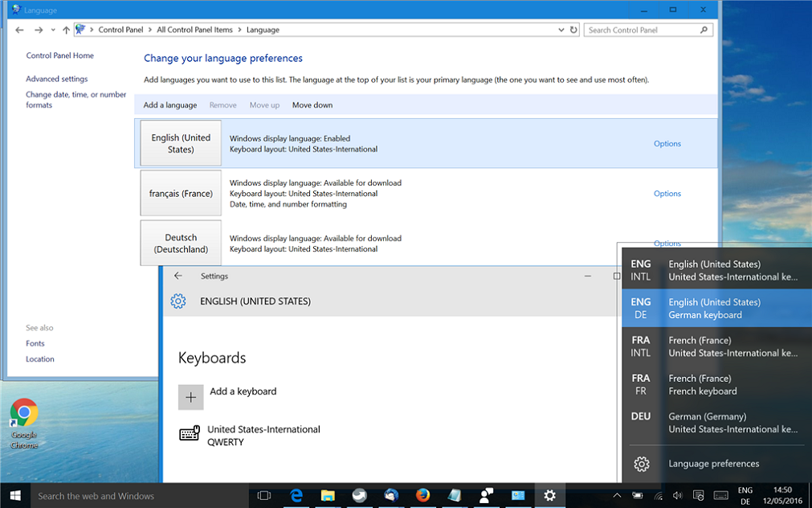Open File Explorer from the taskbar
Screen dimensions: 812x508
coord(328,496)
